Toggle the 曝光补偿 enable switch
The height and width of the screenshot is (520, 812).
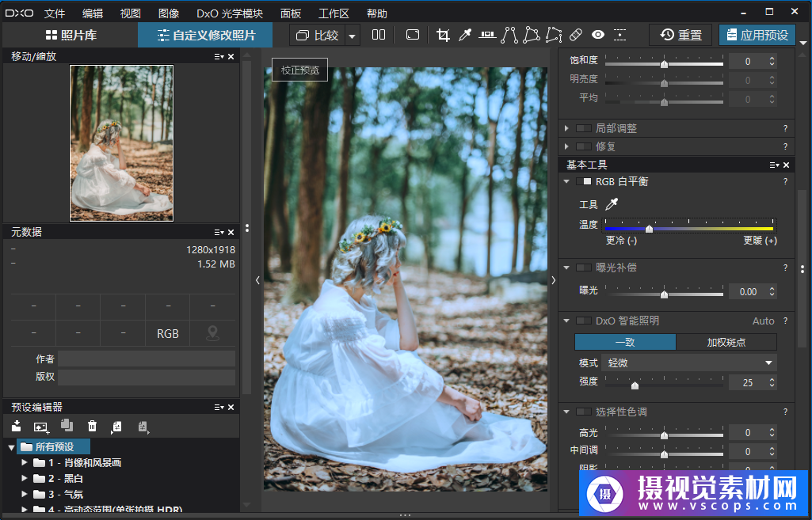584,268
